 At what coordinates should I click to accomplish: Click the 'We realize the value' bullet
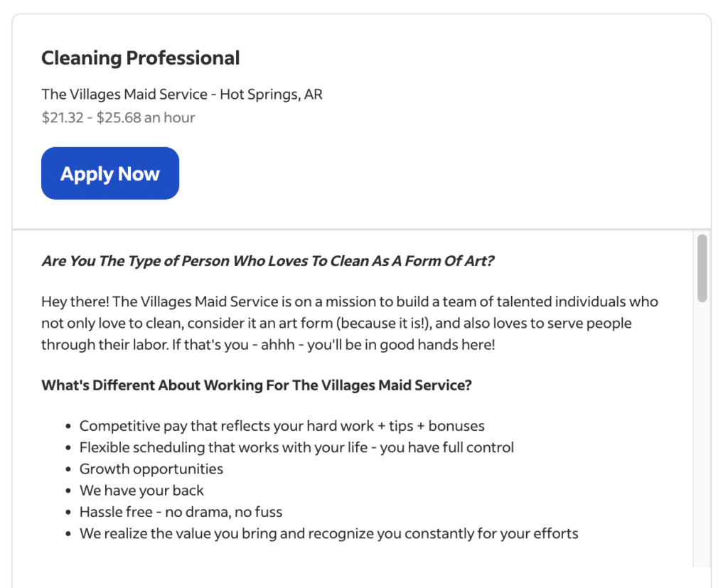pos(328,533)
